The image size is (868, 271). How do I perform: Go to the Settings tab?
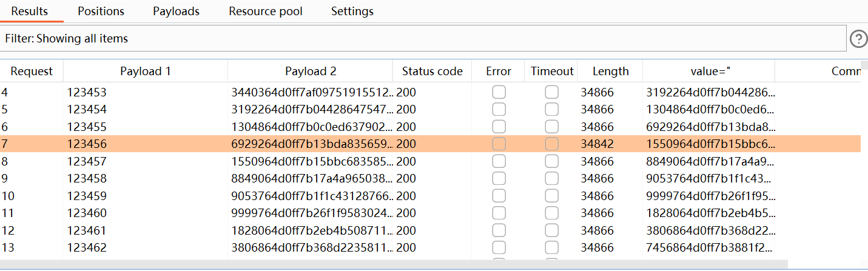[x=352, y=12]
